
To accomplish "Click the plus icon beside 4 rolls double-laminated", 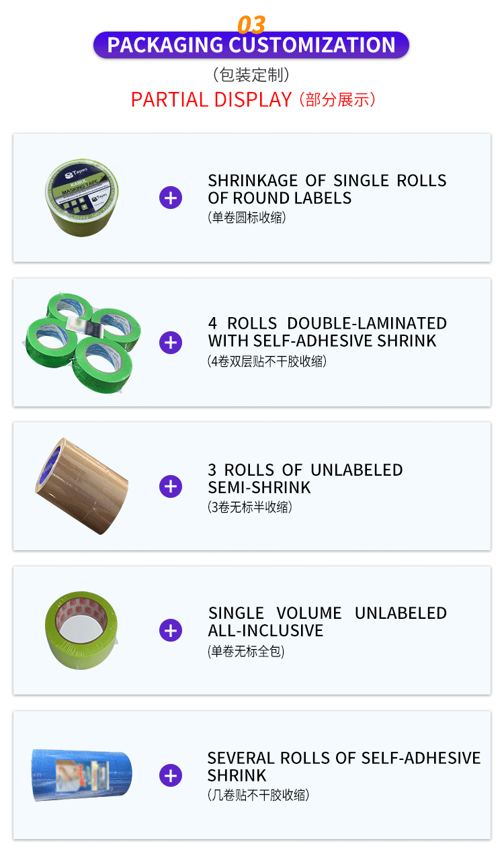I will point(171,343).
